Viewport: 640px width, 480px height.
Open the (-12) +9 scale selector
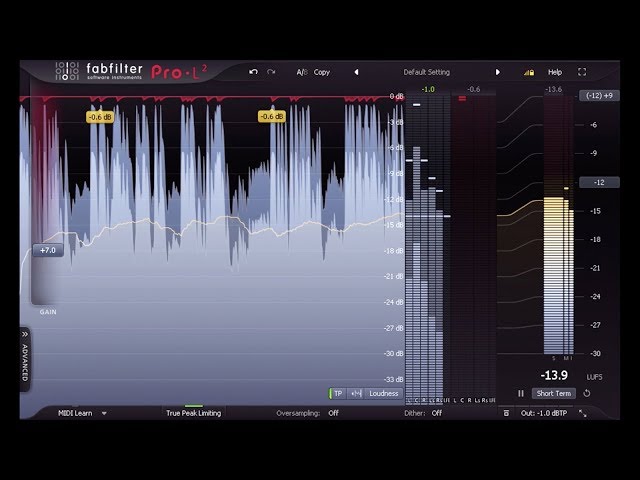[599, 96]
